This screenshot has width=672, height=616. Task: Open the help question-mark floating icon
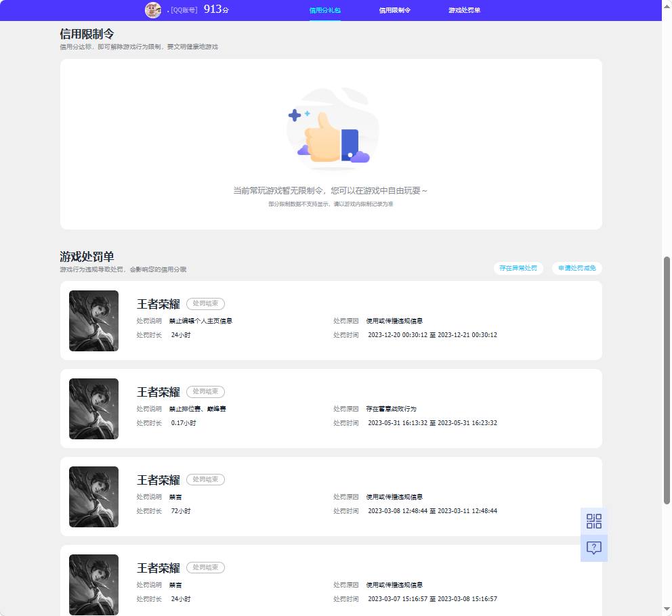(594, 548)
